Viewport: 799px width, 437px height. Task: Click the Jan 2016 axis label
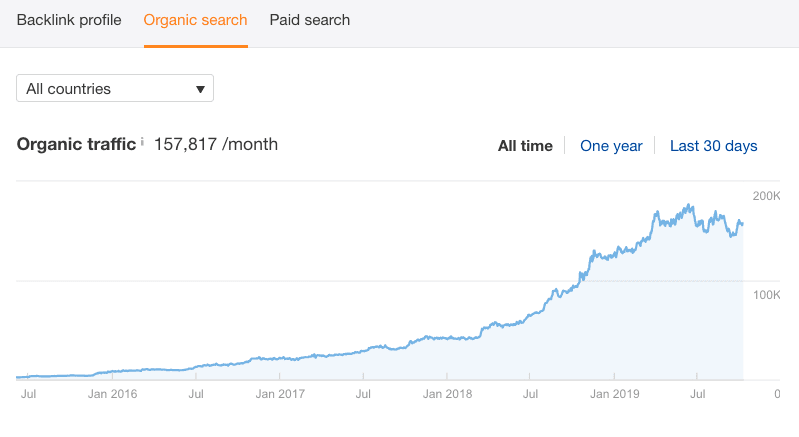tap(113, 394)
